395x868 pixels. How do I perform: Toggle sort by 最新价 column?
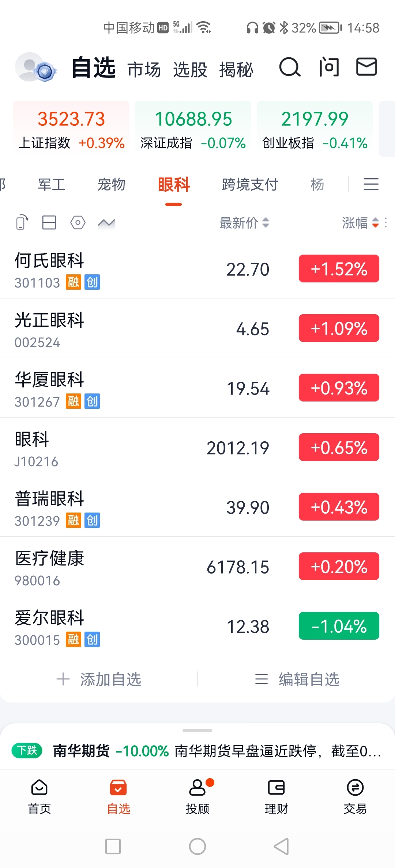pyautogui.click(x=244, y=222)
